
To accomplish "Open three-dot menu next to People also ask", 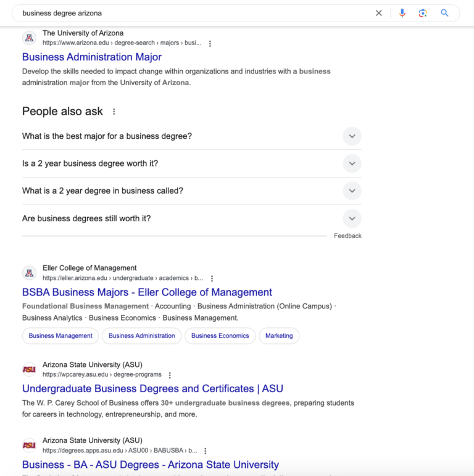I will (114, 112).
